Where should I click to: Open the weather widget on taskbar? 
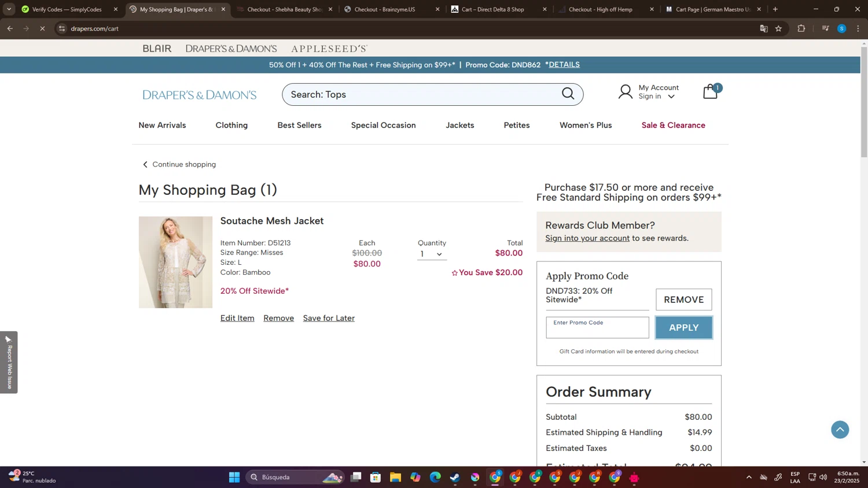32,477
